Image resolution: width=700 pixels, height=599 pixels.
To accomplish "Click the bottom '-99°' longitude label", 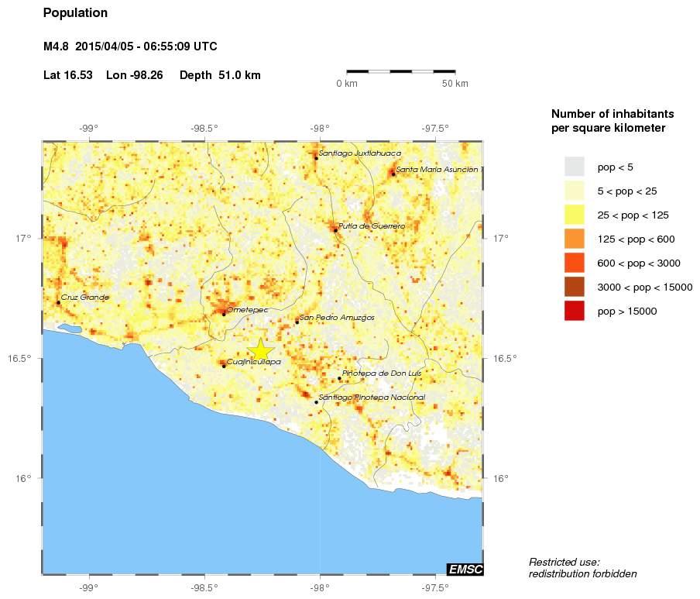I will tap(89, 587).
